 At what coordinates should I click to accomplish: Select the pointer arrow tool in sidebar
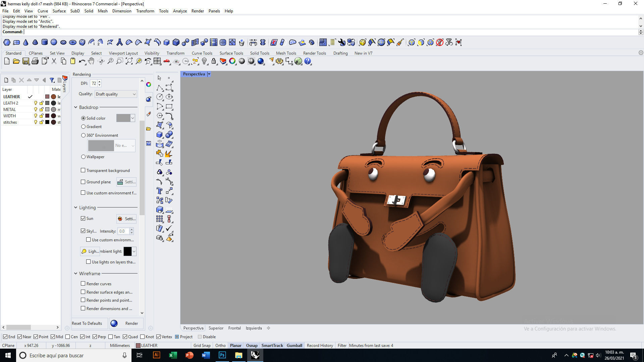point(159,78)
